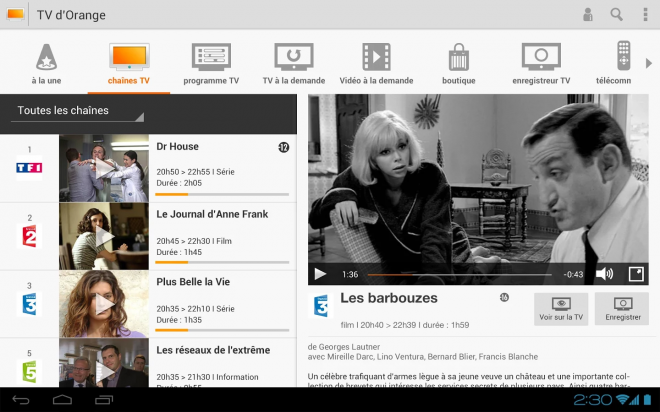Open "Les réseaux de l'extrême" title
The image size is (660, 412).
213,350
